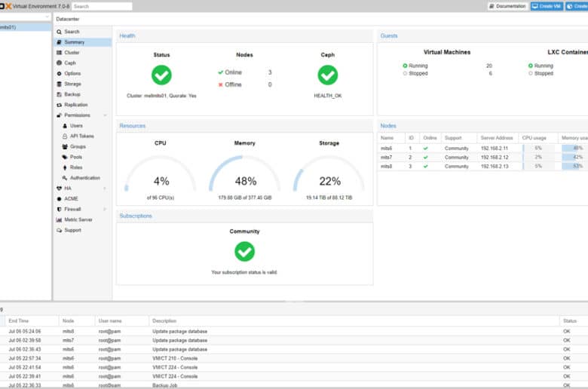Viewport: 588px width, 389px height.
Task: Select the Summary menu item
Action: point(82,42)
